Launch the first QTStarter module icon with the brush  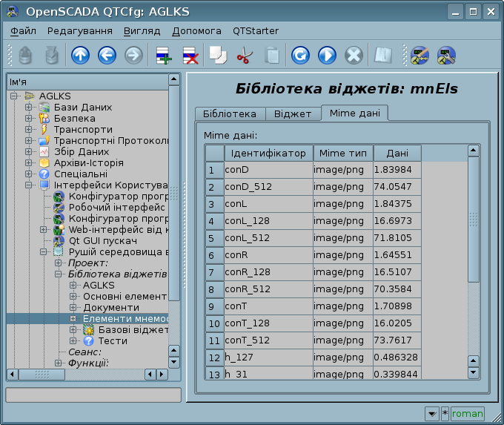pyautogui.click(x=420, y=56)
